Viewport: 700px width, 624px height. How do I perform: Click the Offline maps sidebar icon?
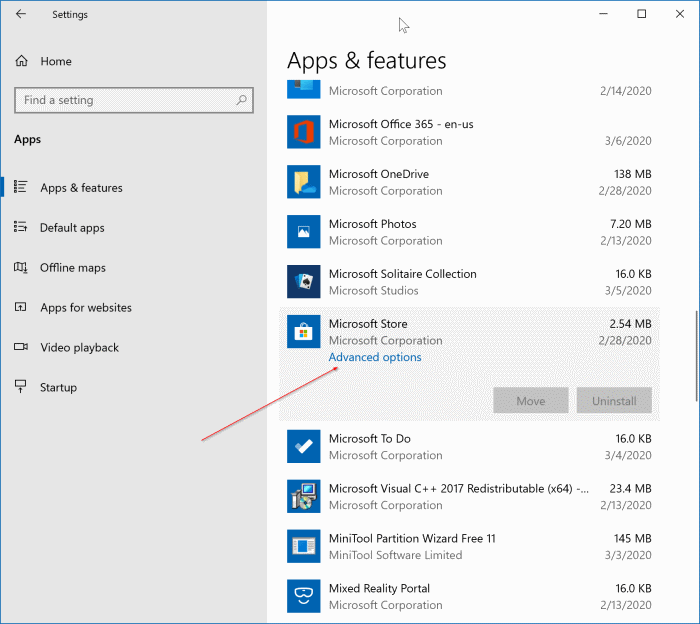click(x=21, y=267)
